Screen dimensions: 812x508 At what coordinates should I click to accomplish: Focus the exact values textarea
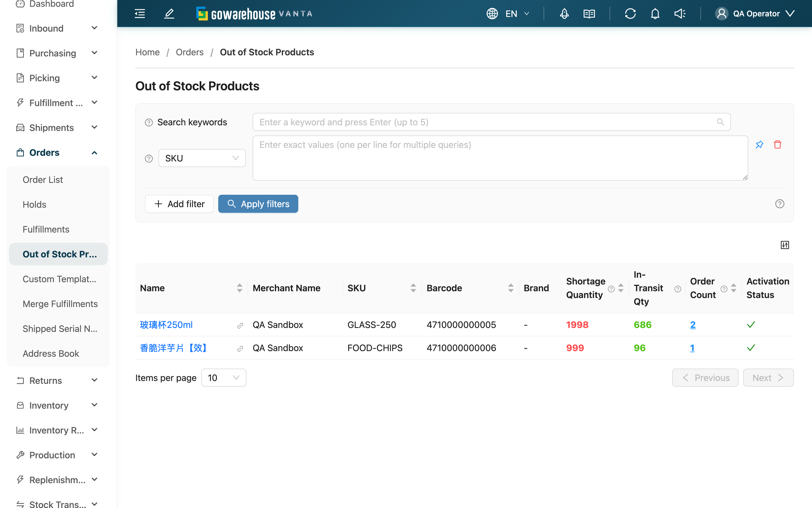coord(500,158)
